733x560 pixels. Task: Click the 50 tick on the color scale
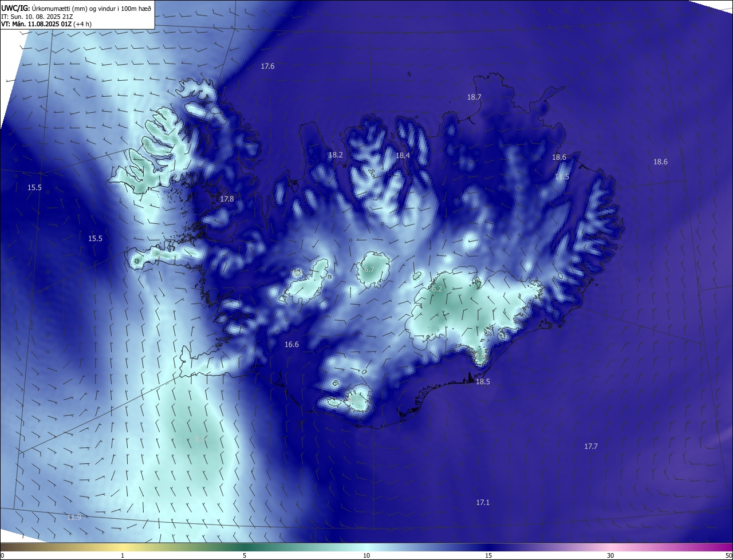[x=729, y=555]
